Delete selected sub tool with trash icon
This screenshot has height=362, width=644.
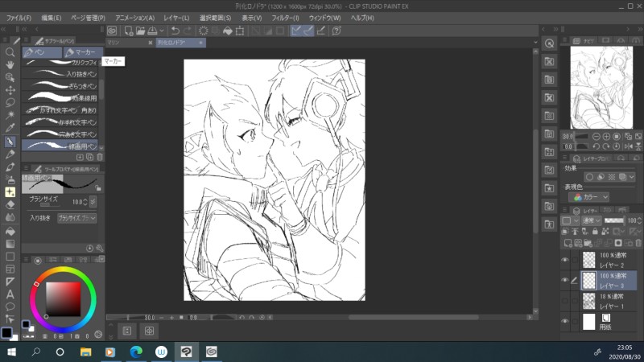(x=99, y=157)
